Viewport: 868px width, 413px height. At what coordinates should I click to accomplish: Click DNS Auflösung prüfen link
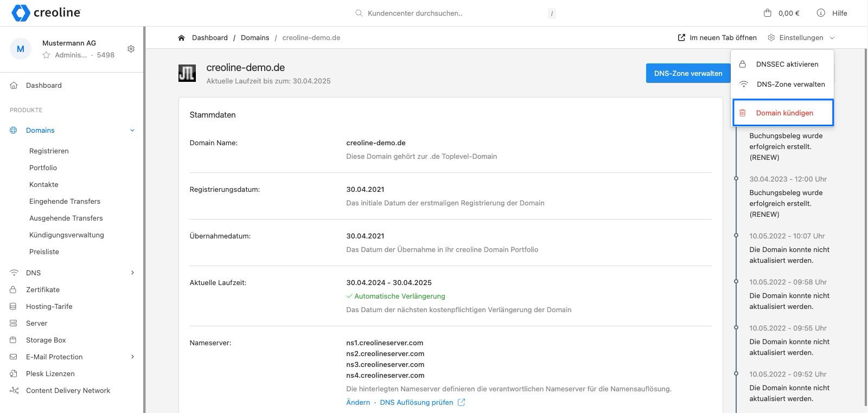pyautogui.click(x=417, y=402)
